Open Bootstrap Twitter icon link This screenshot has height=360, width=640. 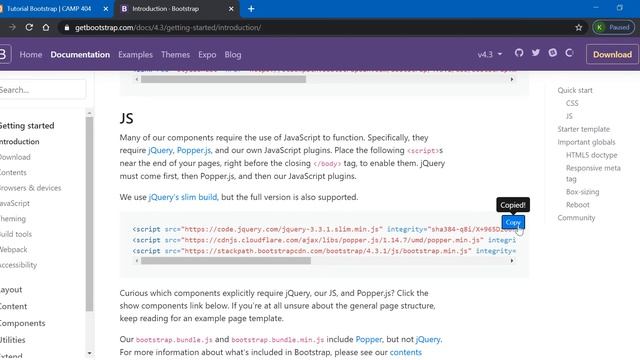[x=536, y=53]
